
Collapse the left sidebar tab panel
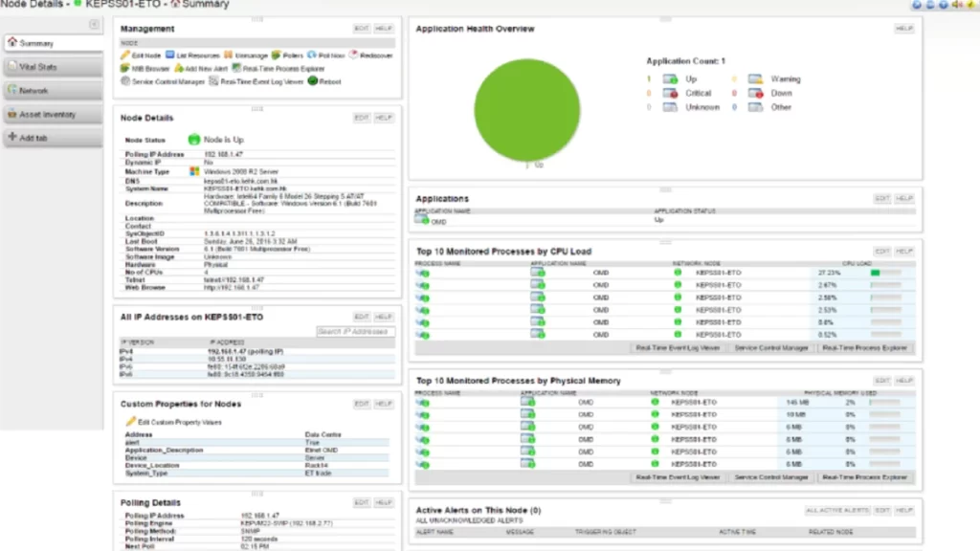(94, 24)
